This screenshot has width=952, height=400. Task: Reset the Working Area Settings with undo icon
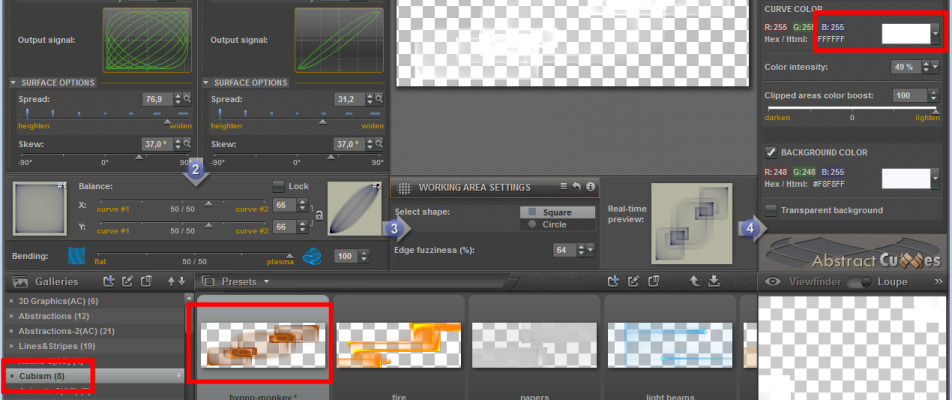tap(577, 187)
